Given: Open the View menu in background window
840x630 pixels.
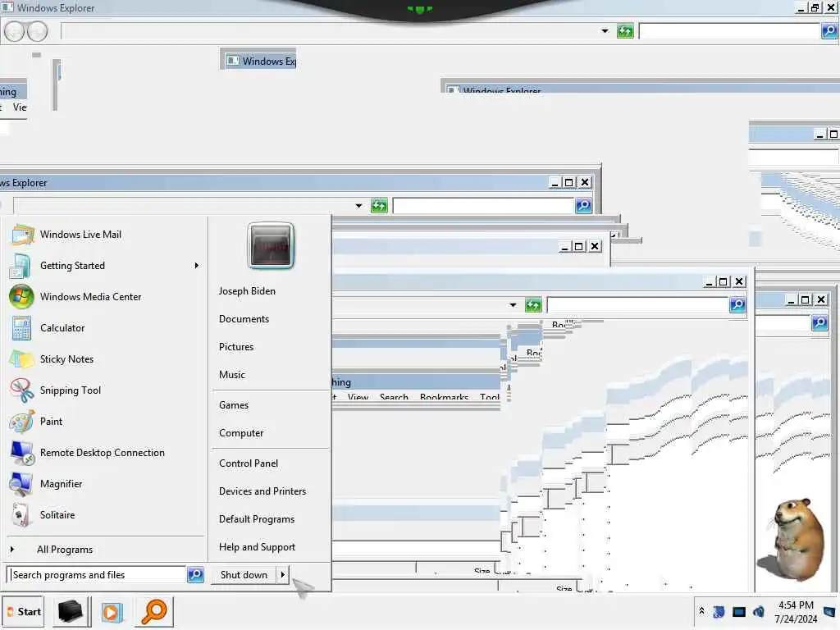Looking at the screenshot, I should click(x=358, y=398).
